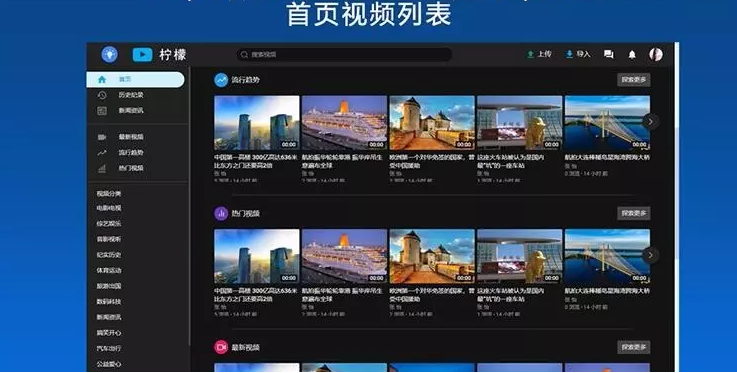Open the cruise ship video in 流行趋势

point(344,123)
